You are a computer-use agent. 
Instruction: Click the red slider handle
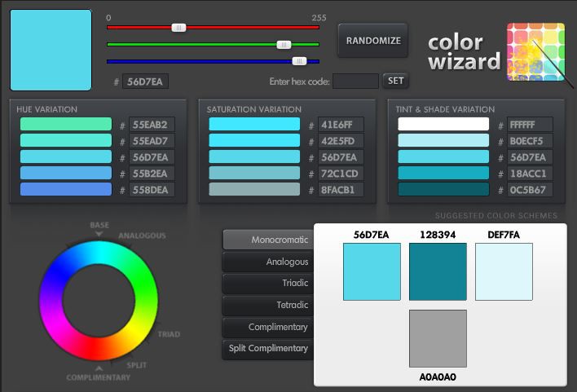[x=178, y=28]
